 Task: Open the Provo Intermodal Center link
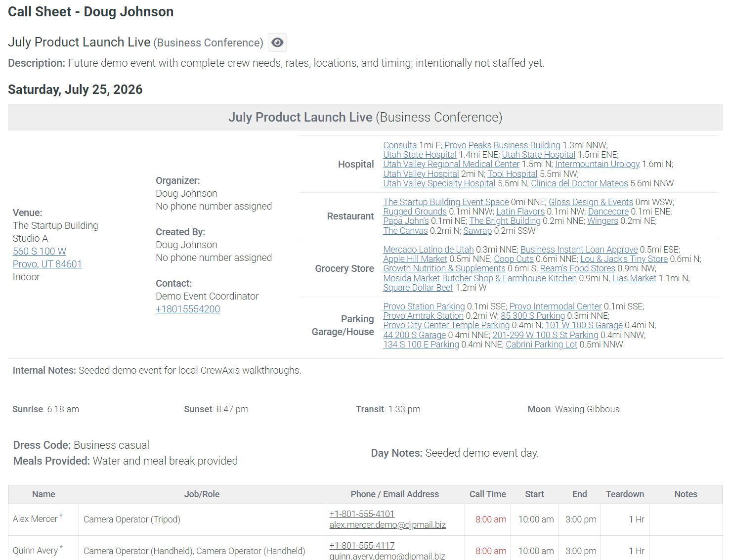point(556,306)
